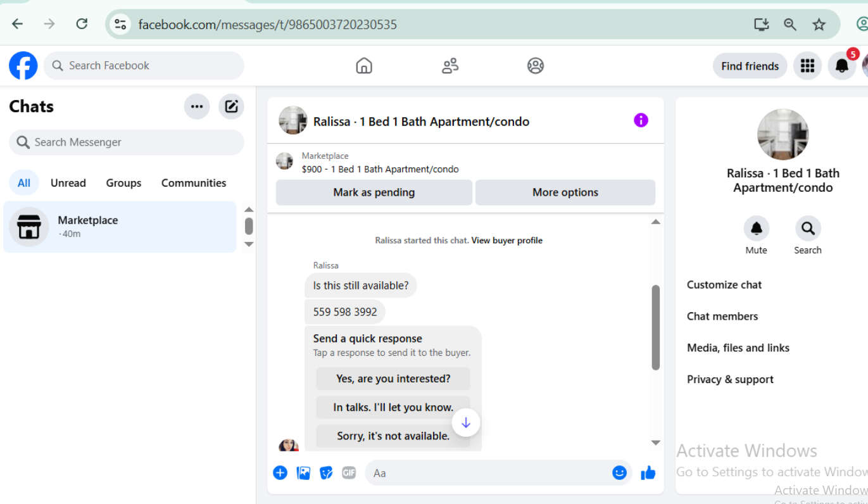The width and height of the screenshot is (868, 504).
Task: Select the All chats tab
Action: point(24,183)
